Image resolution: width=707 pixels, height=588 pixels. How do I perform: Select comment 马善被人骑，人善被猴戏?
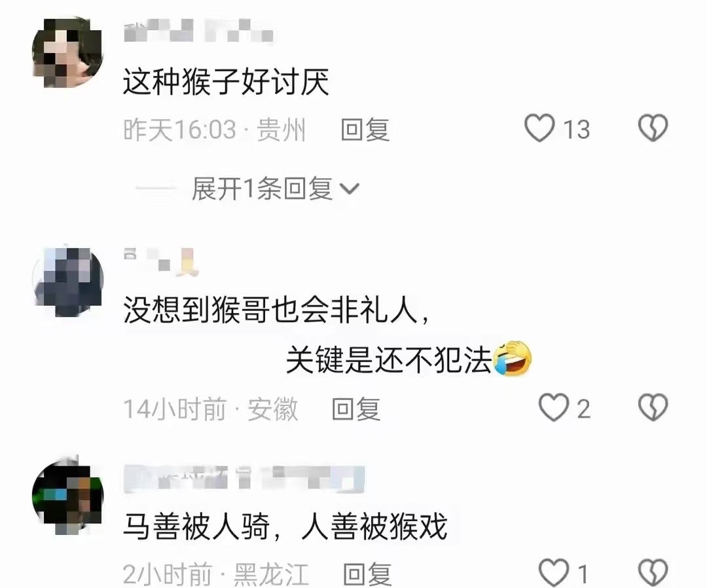tap(285, 526)
